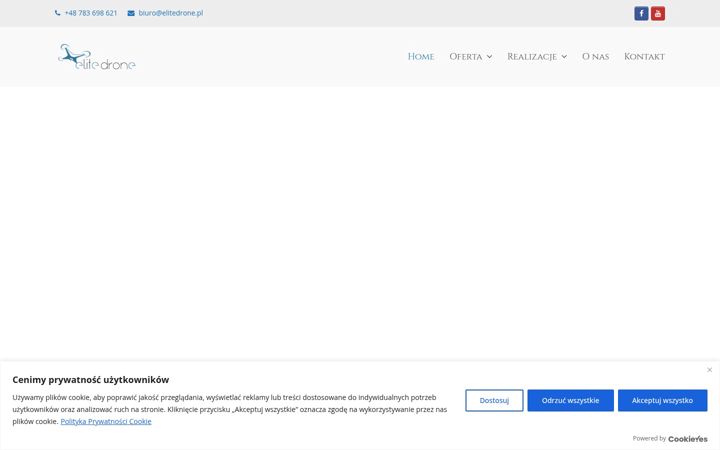This screenshot has width=720, height=450.
Task: Click the Elite Drone logo
Action: (x=97, y=57)
